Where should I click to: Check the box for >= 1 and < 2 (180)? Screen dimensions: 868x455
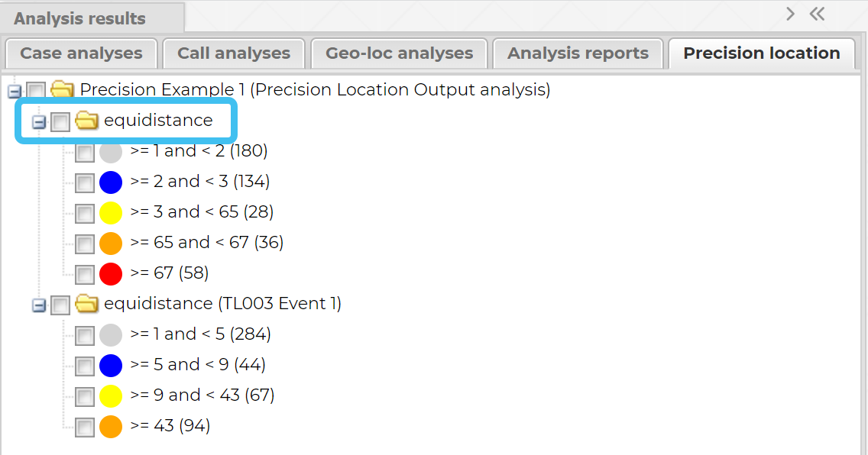85,153
